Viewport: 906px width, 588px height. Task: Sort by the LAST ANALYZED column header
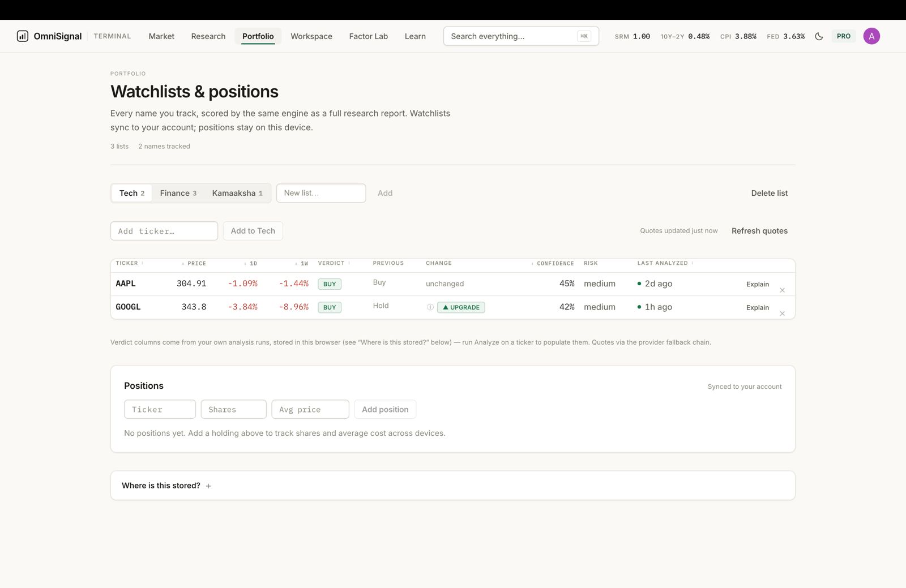pyautogui.click(x=665, y=263)
